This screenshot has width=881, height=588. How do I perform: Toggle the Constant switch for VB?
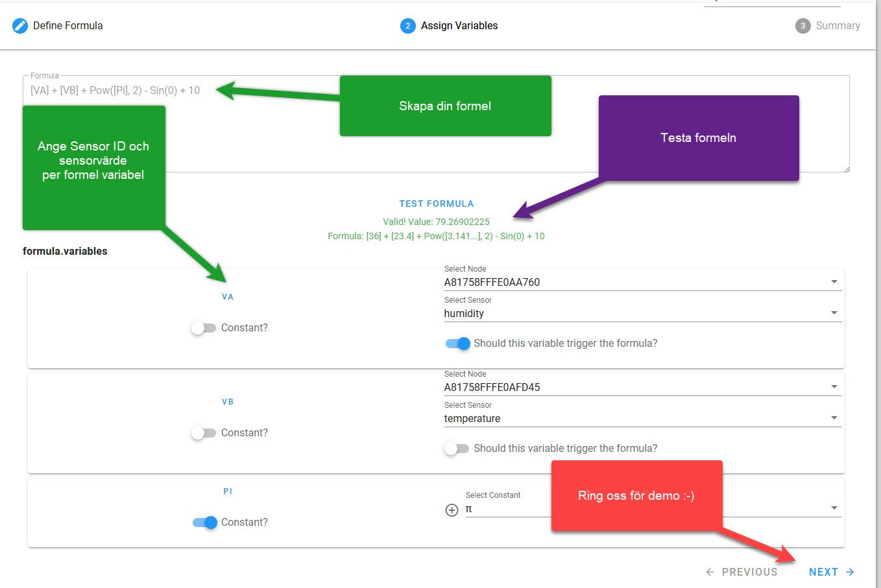[x=203, y=433]
